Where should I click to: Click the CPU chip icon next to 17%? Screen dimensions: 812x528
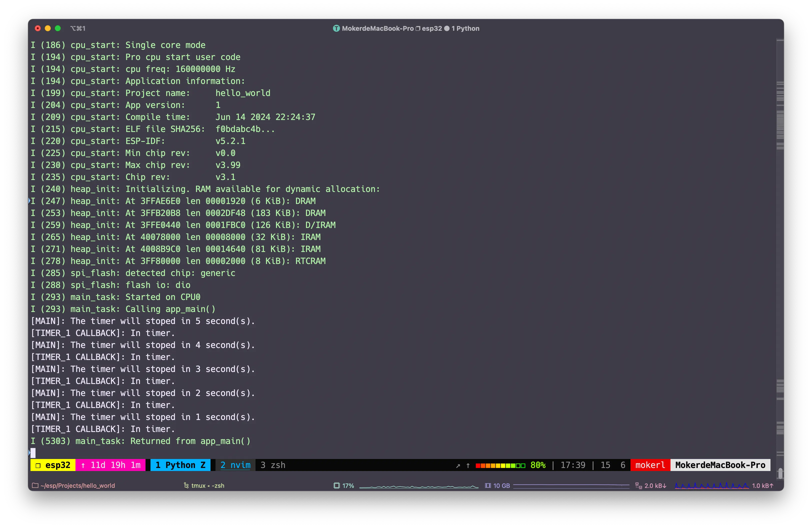tap(337, 485)
